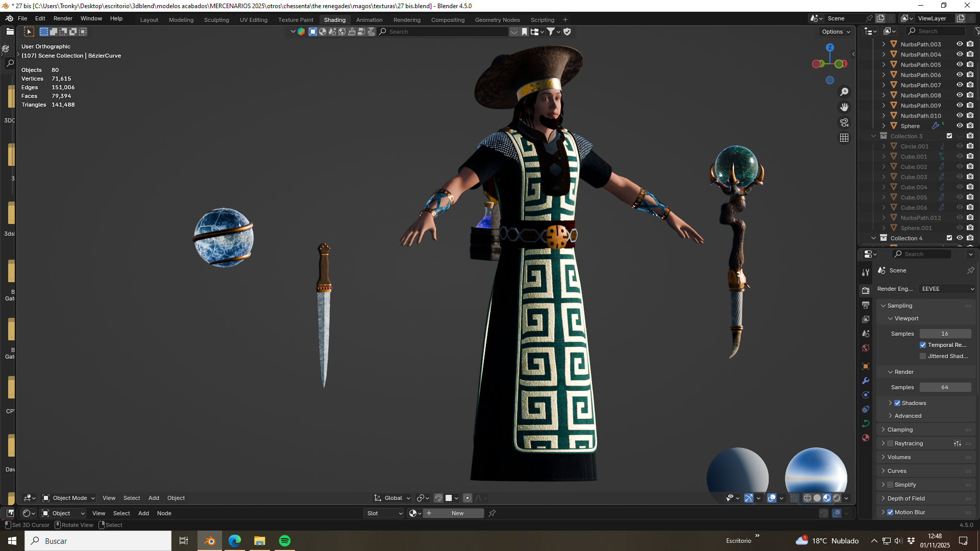Switch to the Geometry Nodes workspace tab
The width and height of the screenshot is (980, 551).
coord(497,20)
